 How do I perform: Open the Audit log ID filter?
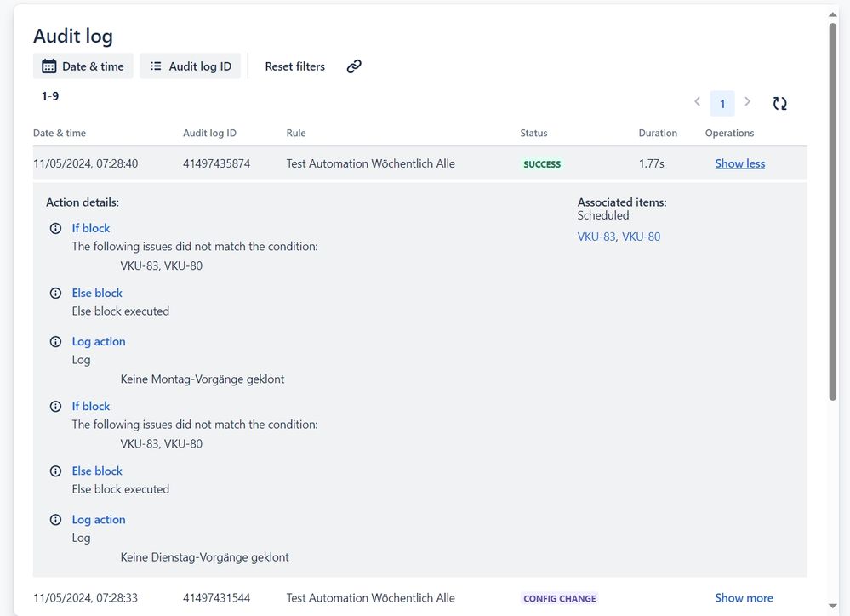(x=191, y=66)
